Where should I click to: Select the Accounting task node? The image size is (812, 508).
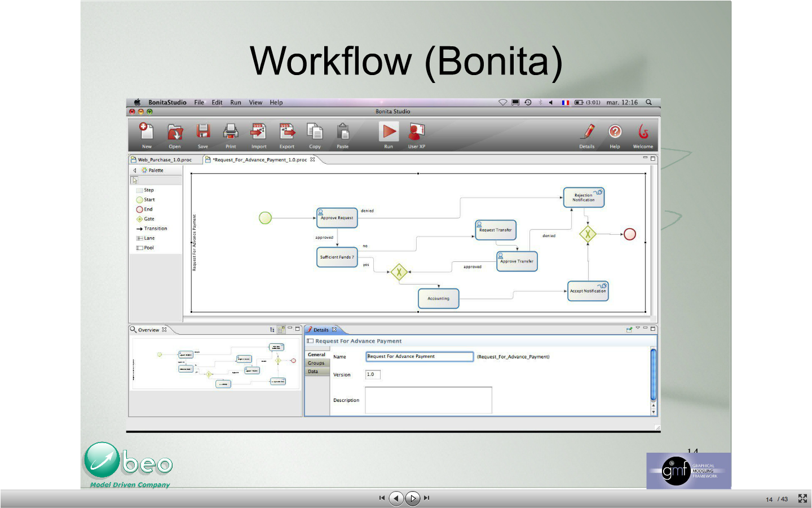439,299
